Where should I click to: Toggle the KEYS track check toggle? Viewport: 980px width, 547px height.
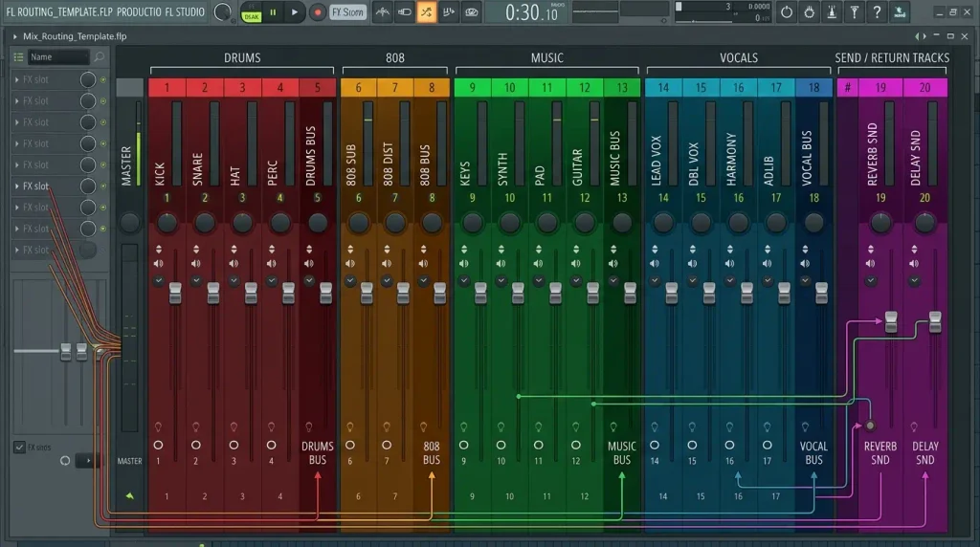pyautogui.click(x=464, y=280)
